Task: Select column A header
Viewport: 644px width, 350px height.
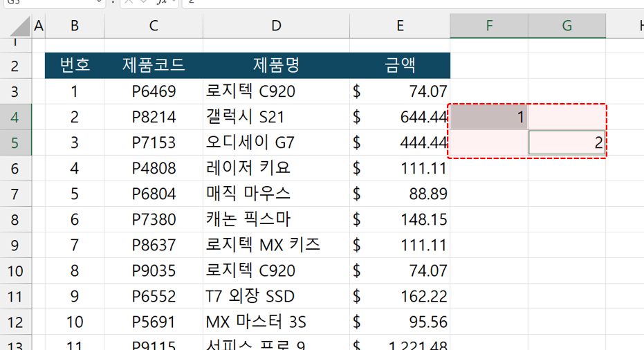Action: (x=39, y=26)
